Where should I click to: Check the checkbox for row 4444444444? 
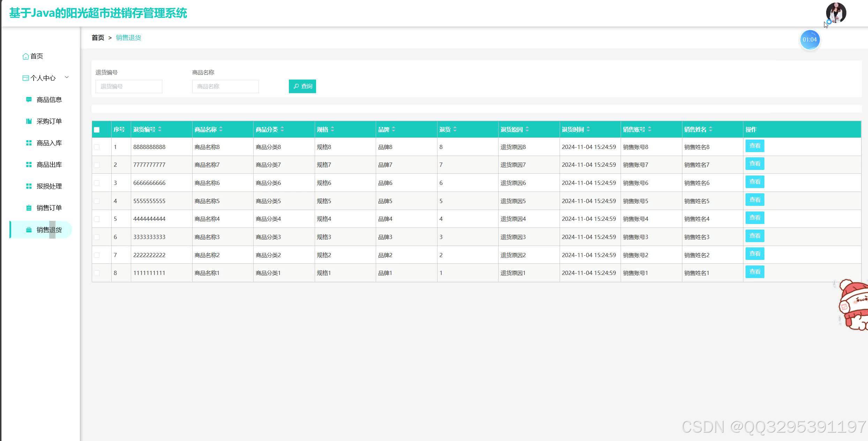tap(97, 219)
